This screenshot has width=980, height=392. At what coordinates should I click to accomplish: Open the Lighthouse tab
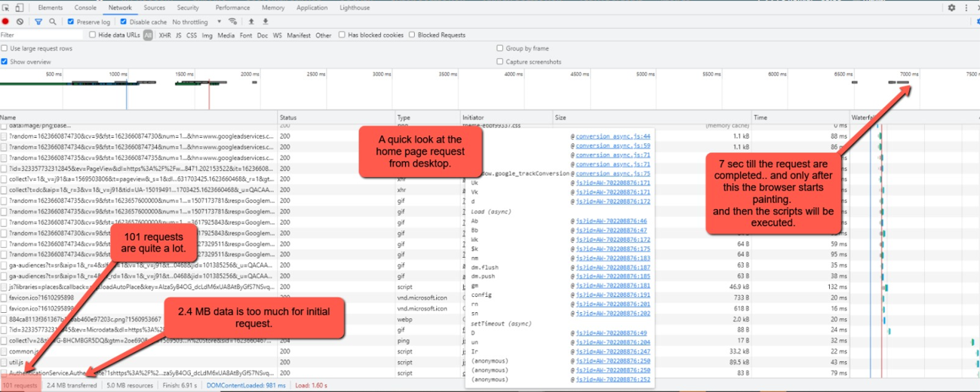point(355,8)
